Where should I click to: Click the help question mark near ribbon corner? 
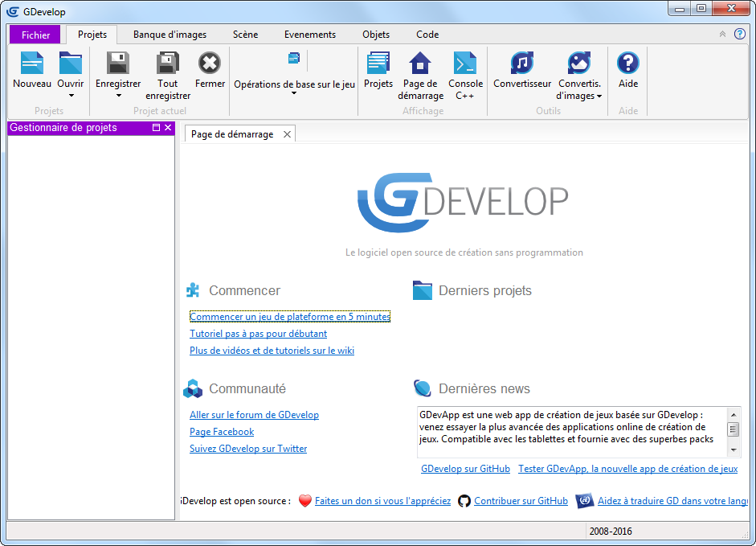(739, 34)
